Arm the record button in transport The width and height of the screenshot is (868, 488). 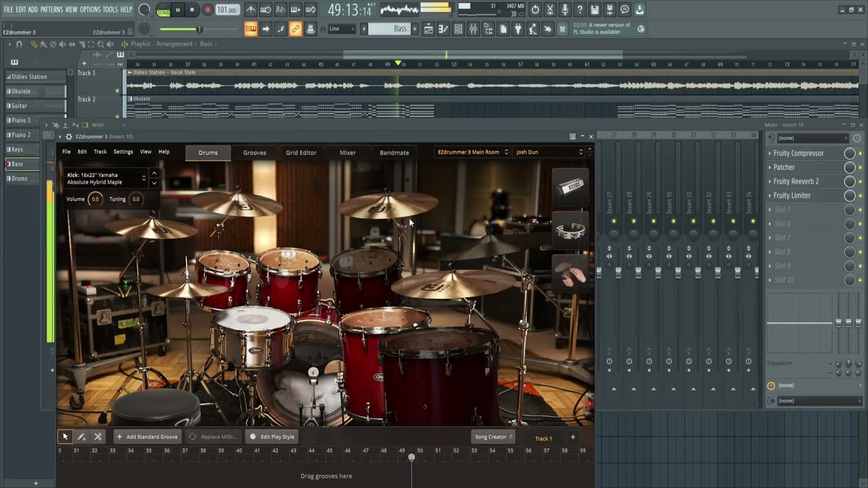coord(208,10)
